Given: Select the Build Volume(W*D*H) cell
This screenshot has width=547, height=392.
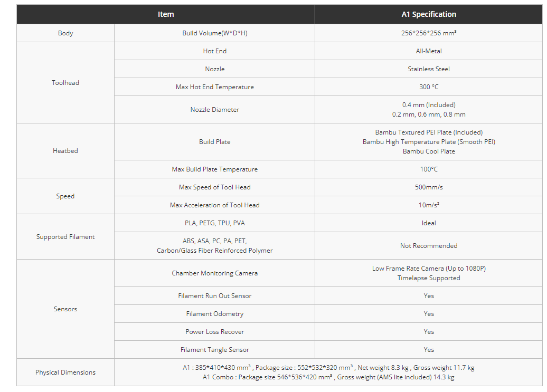Looking at the screenshot, I should 214,33.
